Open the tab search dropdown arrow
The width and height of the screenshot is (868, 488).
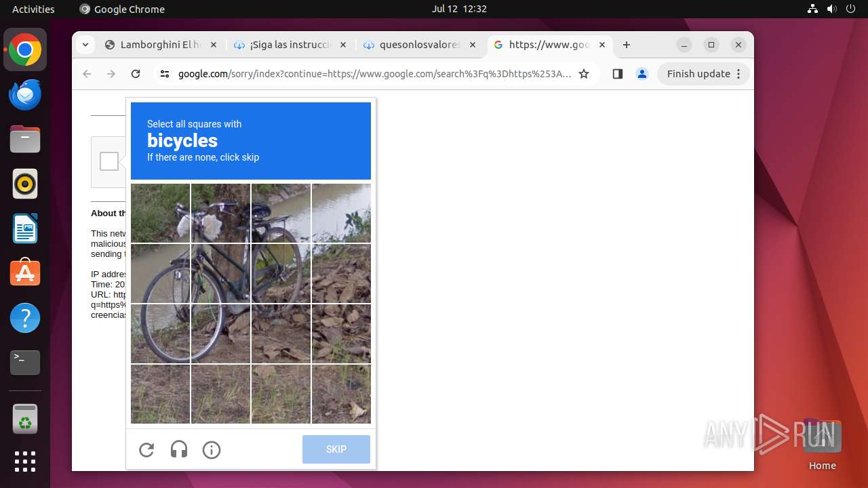click(x=85, y=45)
